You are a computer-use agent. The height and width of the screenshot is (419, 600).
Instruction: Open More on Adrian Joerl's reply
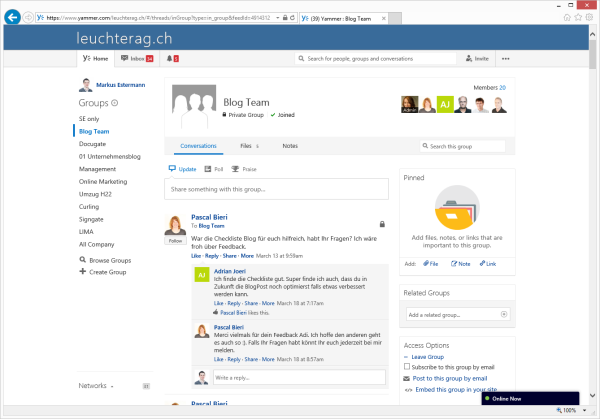click(x=268, y=303)
